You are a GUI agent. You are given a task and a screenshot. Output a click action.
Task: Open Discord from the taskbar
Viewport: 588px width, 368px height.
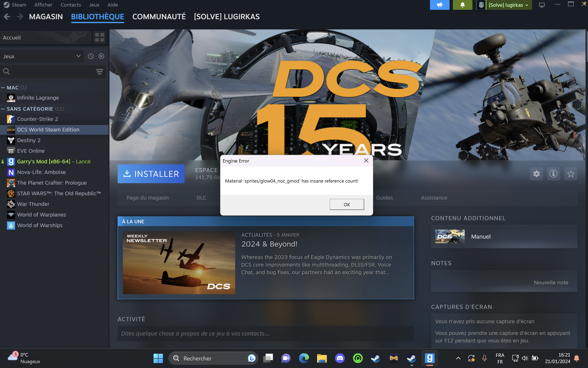point(340,358)
